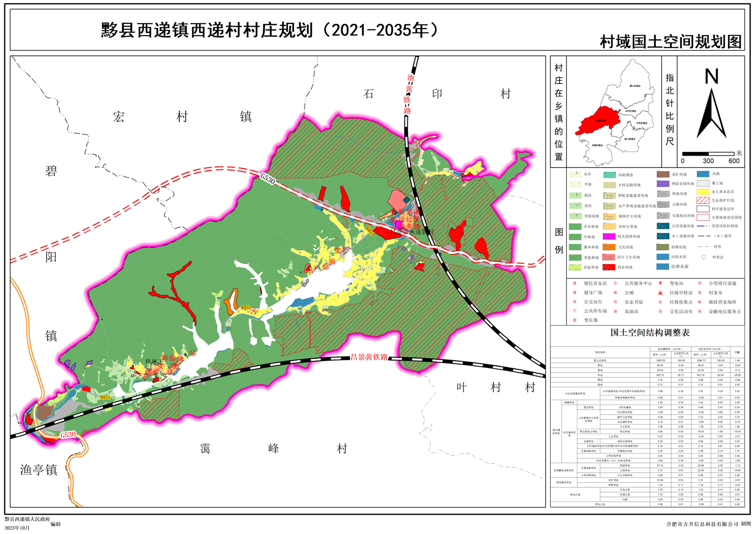Click the 昌景黄铁路 railway label
Viewport: 756px width, 534px height.
[369, 357]
